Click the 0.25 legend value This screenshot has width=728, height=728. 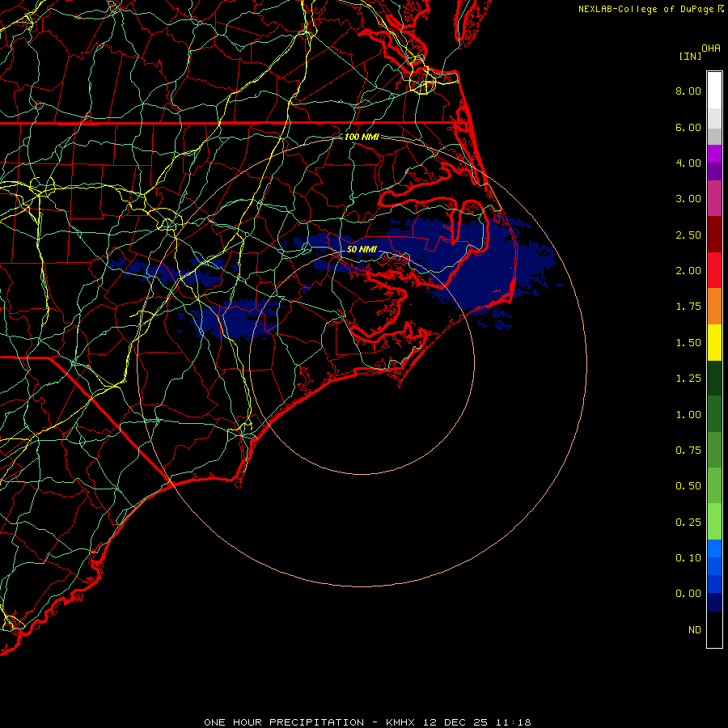click(688, 523)
